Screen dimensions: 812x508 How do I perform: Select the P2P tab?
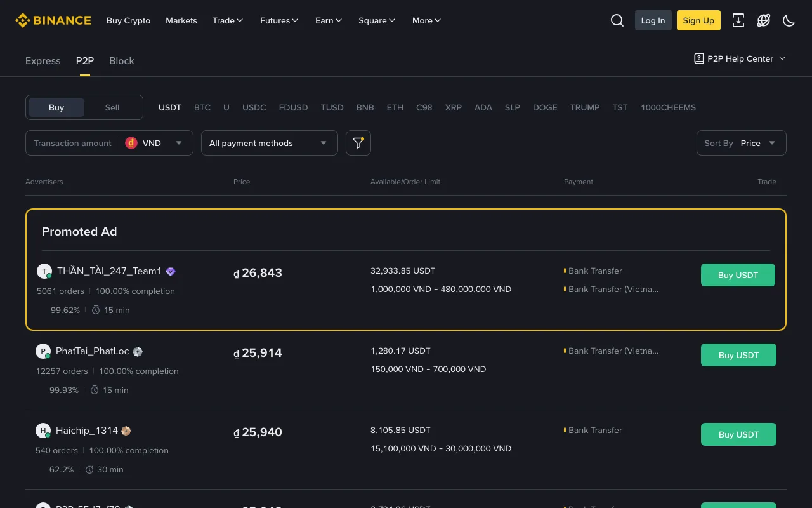click(85, 61)
